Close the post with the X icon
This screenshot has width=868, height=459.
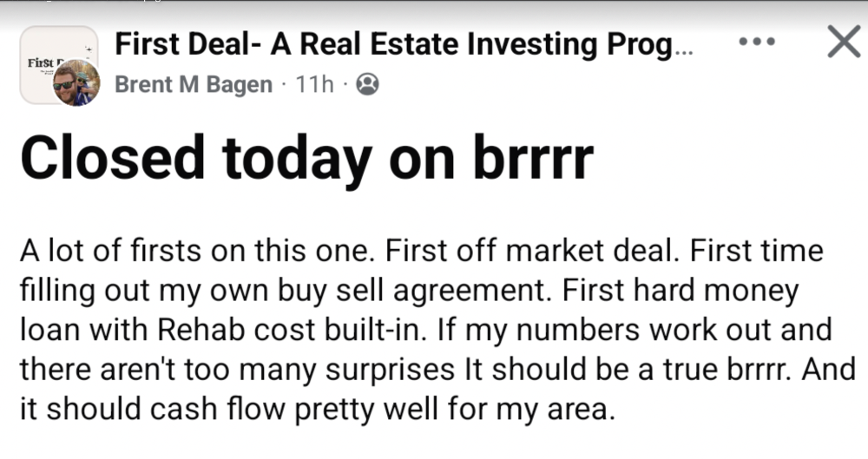843,43
